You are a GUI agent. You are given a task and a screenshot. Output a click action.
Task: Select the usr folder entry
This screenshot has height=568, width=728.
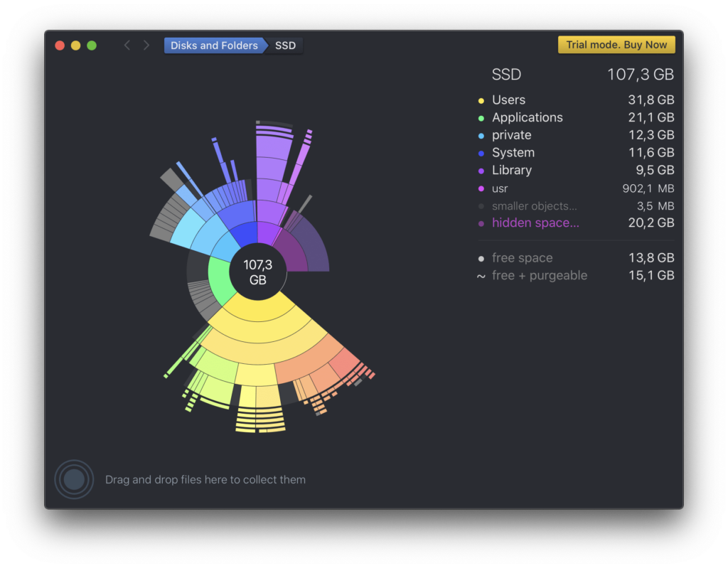pos(500,188)
